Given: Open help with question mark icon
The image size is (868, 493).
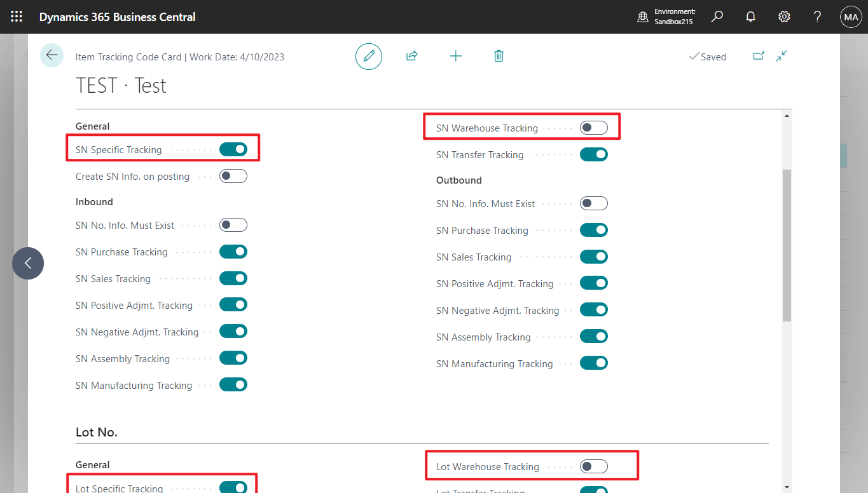Looking at the screenshot, I should (x=817, y=17).
